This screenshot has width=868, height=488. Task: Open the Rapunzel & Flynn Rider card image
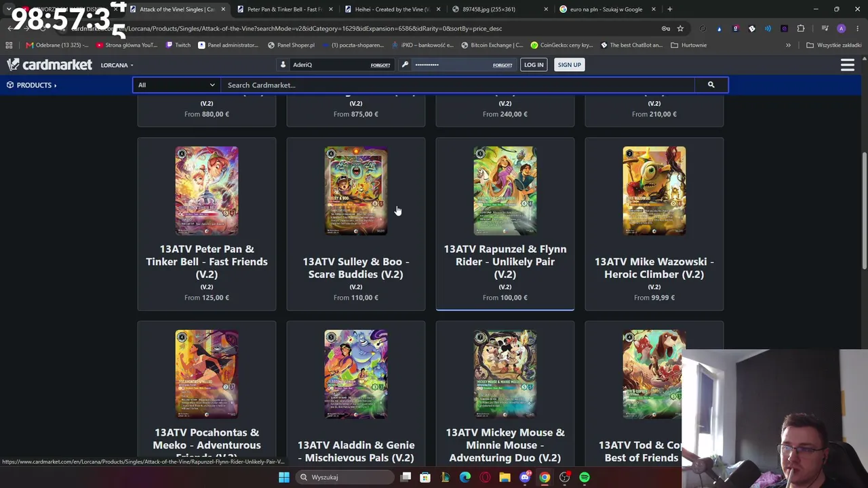click(505, 190)
